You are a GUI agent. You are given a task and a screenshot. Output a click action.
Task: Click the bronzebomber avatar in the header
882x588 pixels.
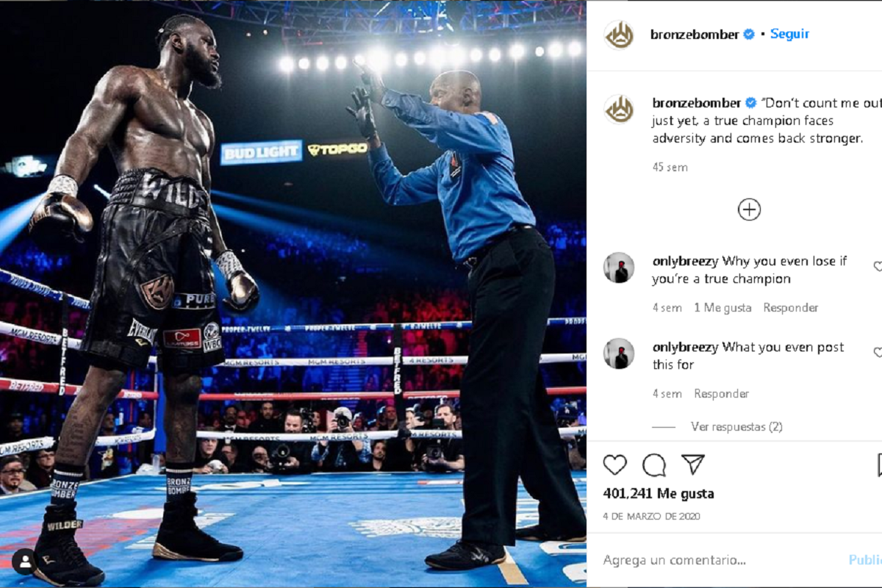[x=619, y=35]
